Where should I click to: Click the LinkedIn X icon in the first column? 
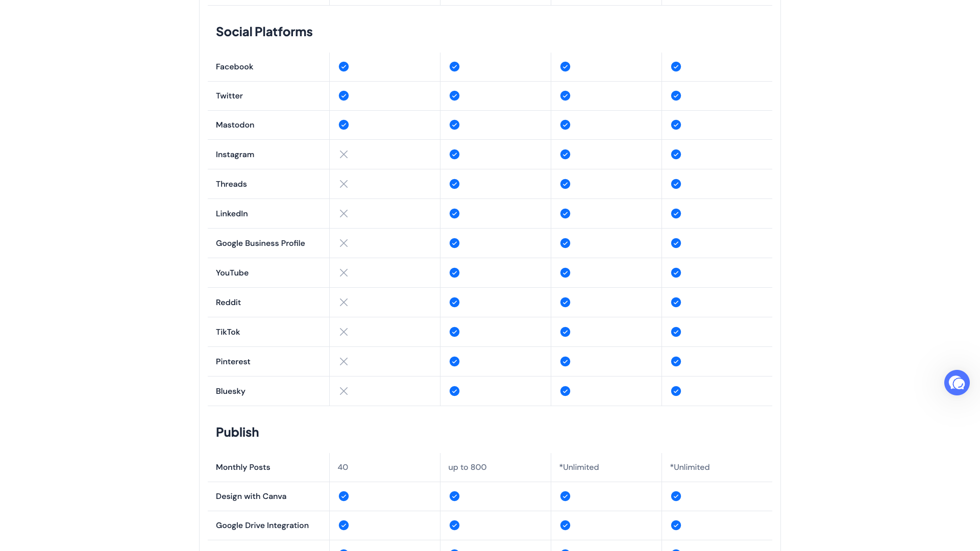(x=344, y=213)
